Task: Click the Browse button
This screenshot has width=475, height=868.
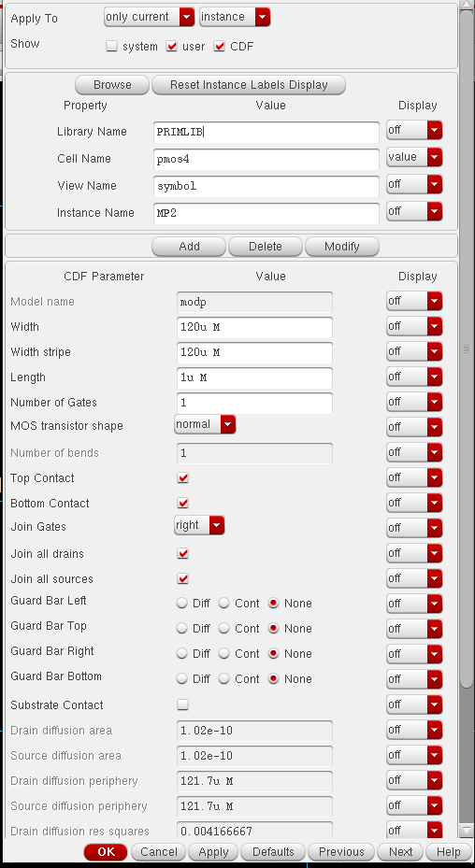Action: [112, 85]
